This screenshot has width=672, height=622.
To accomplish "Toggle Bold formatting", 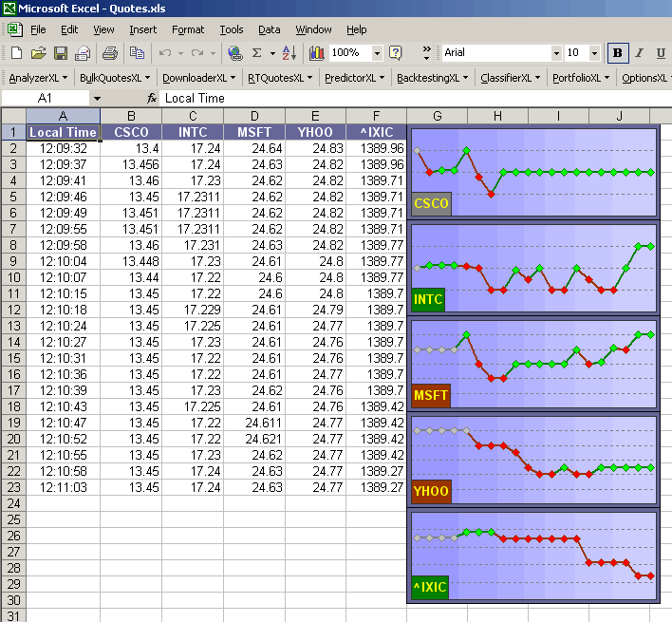I will point(618,53).
